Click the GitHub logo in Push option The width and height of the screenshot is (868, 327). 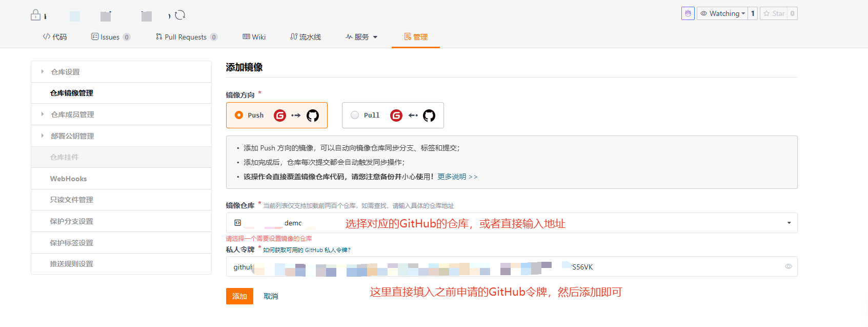click(312, 116)
